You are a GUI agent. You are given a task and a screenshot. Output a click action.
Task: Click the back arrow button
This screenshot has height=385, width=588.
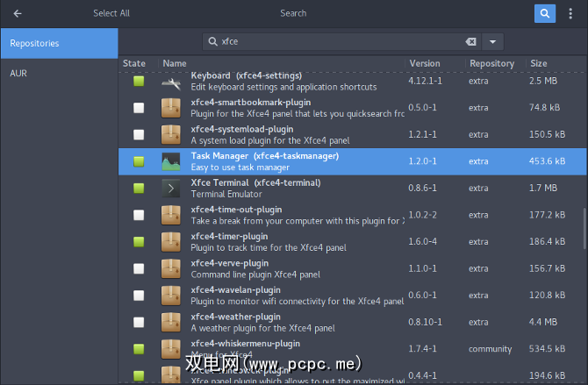18,14
